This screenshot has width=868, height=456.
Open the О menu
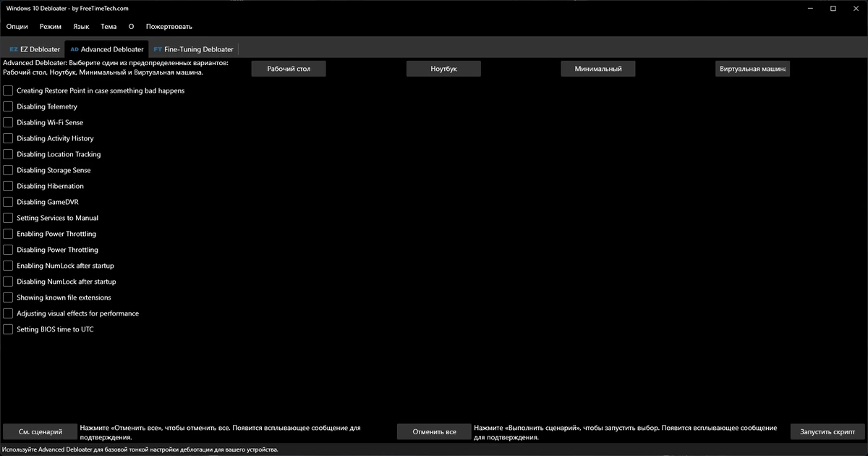click(x=131, y=26)
